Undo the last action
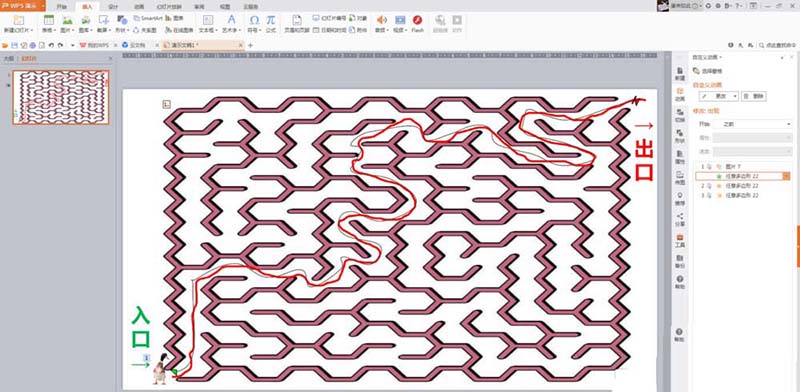 click(51, 45)
